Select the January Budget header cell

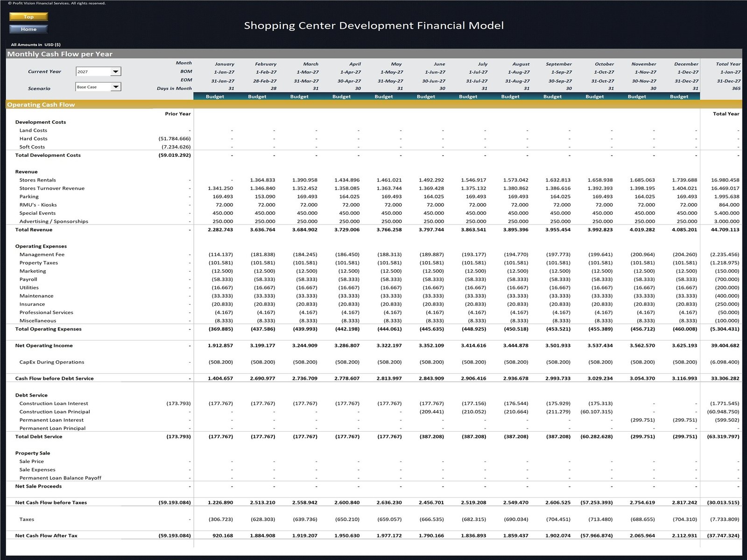[215, 97]
